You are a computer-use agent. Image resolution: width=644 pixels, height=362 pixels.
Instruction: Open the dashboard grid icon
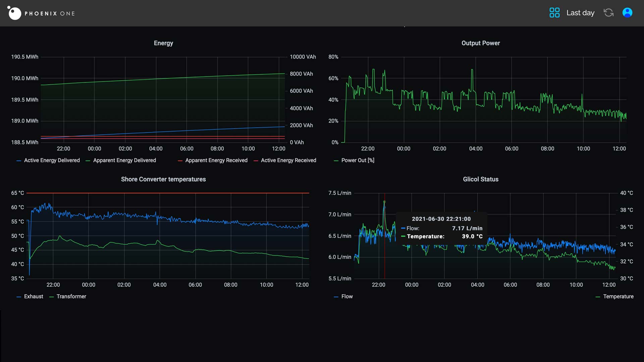click(x=554, y=13)
